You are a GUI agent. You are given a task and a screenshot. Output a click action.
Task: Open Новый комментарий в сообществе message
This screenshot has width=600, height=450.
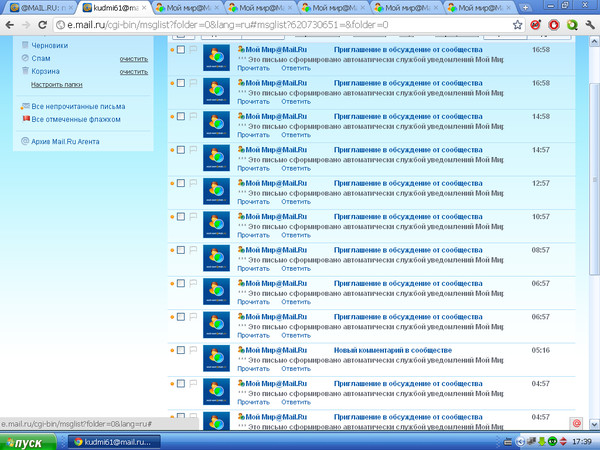[x=393, y=350]
